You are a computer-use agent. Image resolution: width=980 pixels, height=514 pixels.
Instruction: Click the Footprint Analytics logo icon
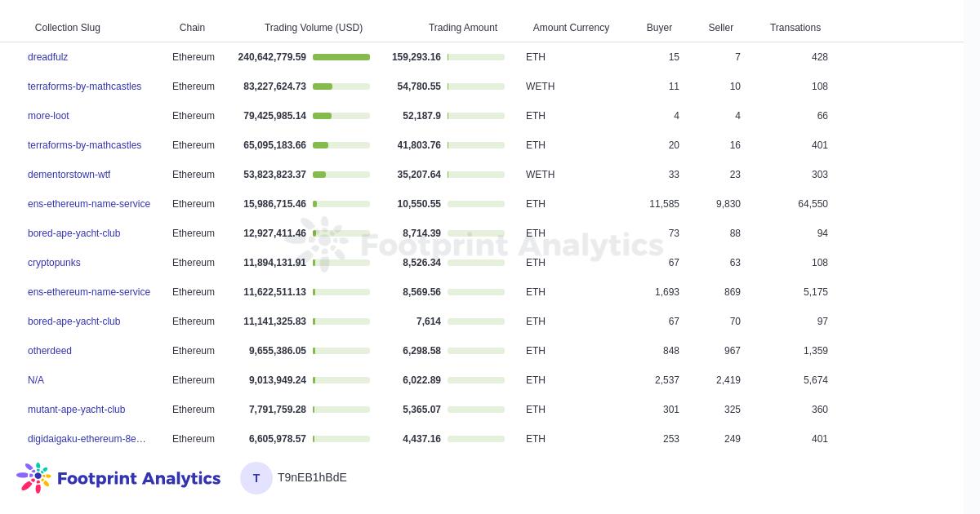34,478
